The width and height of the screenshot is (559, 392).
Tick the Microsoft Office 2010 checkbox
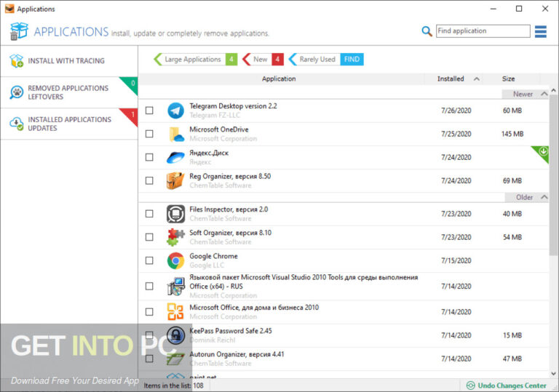tap(149, 312)
